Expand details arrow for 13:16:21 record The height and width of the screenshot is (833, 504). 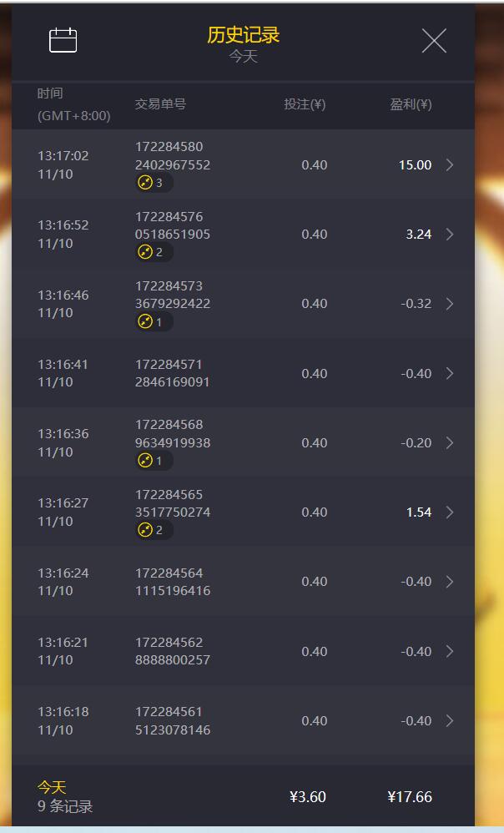tap(450, 651)
